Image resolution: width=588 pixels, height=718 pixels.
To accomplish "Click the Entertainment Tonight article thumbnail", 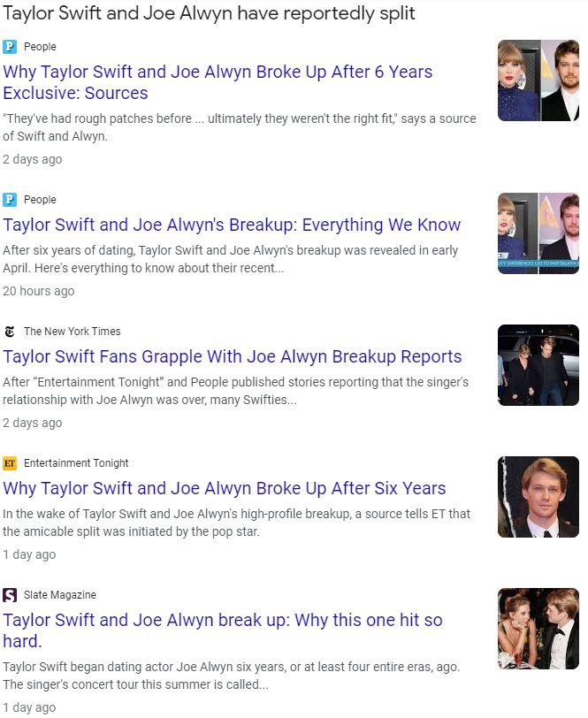I will click(538, 497).
